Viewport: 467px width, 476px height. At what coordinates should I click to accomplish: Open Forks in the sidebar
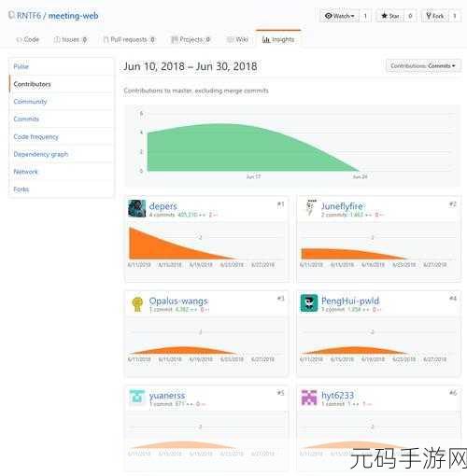62,189
